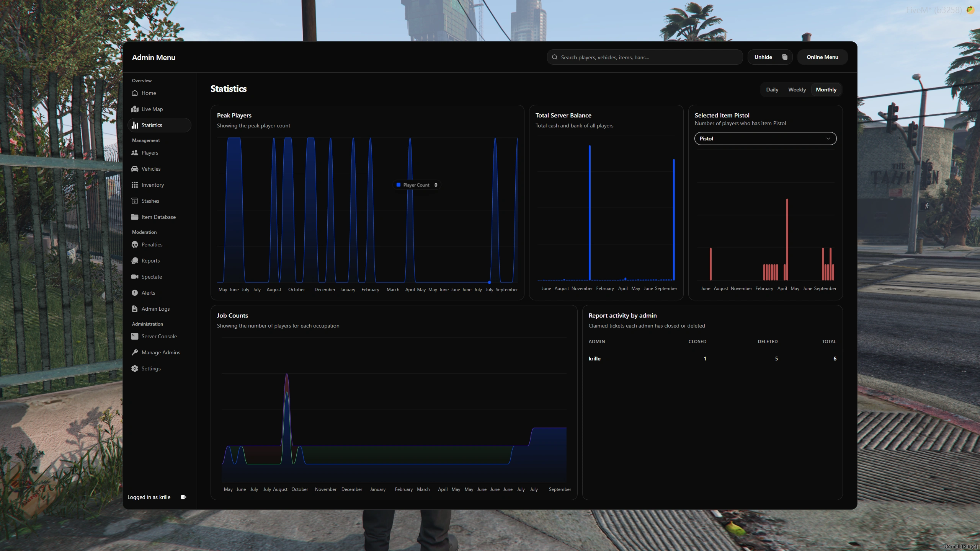Click the tall blue bar in Total Server Balance

(590, 213)
